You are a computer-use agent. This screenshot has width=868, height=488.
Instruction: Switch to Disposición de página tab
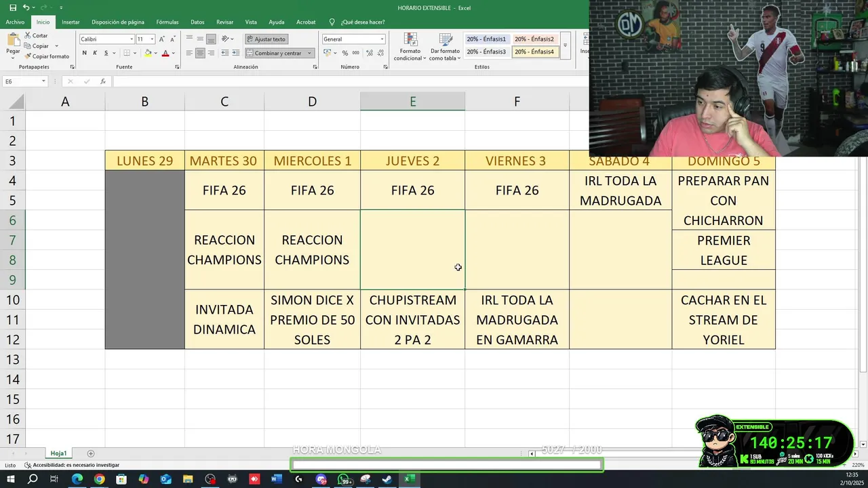pos(118,22)
